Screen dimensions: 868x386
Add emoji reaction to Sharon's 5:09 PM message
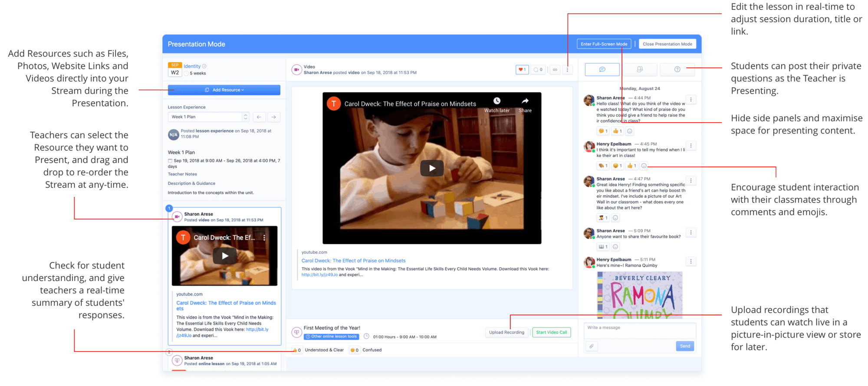tap(615, 247)
